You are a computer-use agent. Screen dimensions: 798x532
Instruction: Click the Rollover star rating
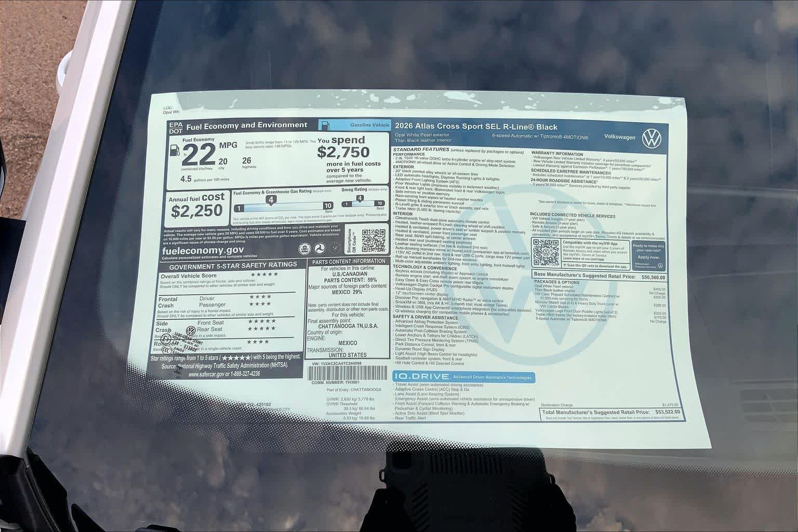(258, 342)
